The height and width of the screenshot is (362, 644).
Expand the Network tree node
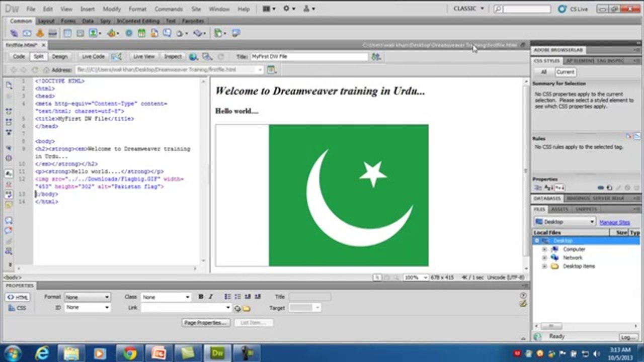544,258
